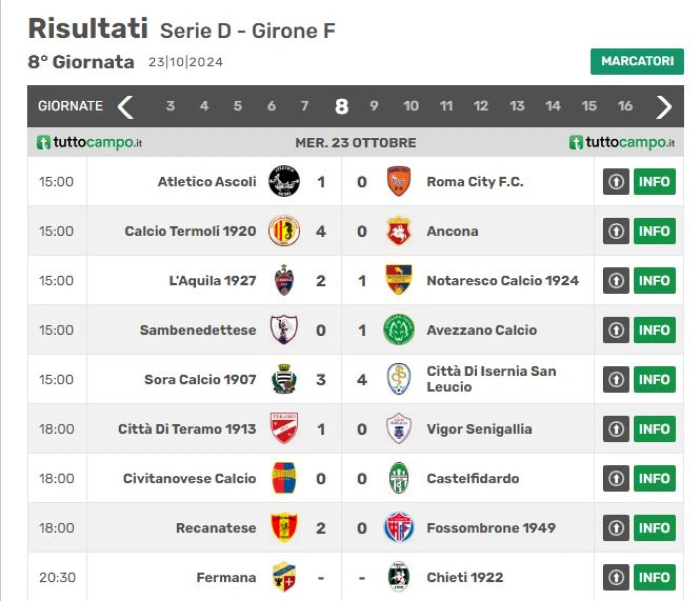This screenshot has height=601, width=700.
Task: Click the upload icon for L'Aquila match
Action: pyautogui.click(x=616, y=281)
